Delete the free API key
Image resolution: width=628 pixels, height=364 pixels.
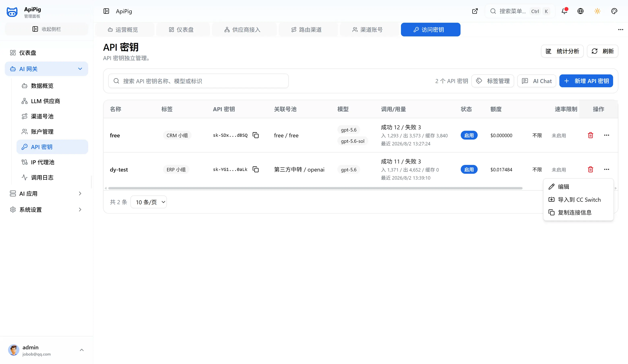coord(590,135)
